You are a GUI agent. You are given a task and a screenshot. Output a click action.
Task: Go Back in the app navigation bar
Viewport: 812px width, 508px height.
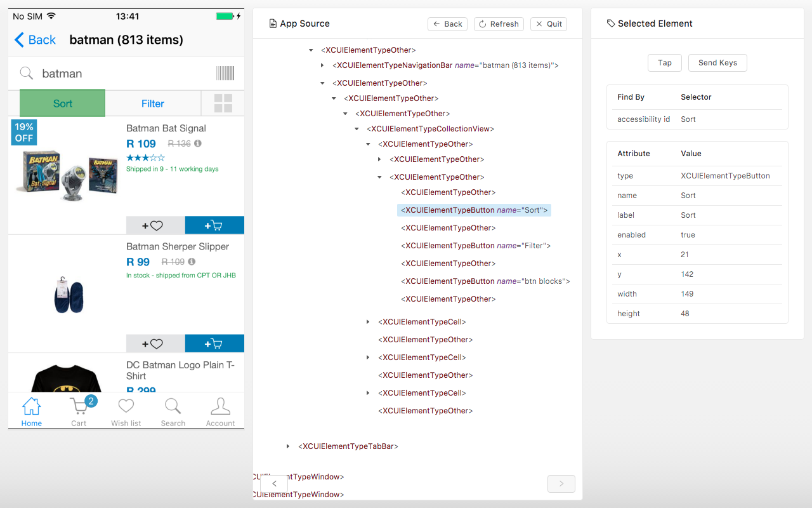[35, 40]
